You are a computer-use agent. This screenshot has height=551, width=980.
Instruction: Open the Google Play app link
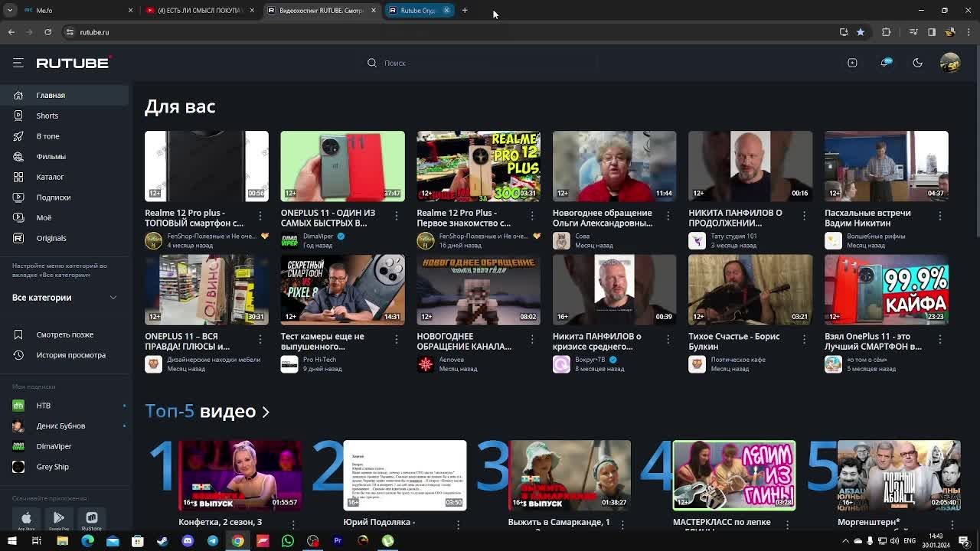coord(59,520)
